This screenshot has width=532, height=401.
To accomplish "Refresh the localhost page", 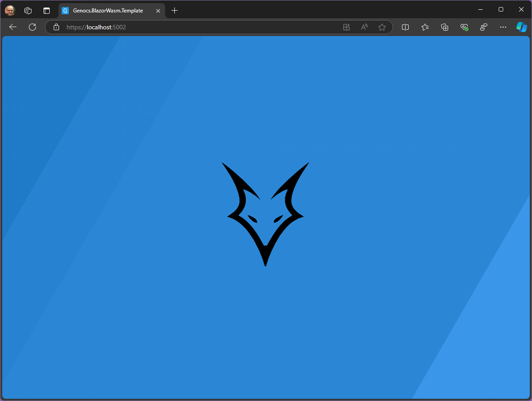I will point(32,27).
